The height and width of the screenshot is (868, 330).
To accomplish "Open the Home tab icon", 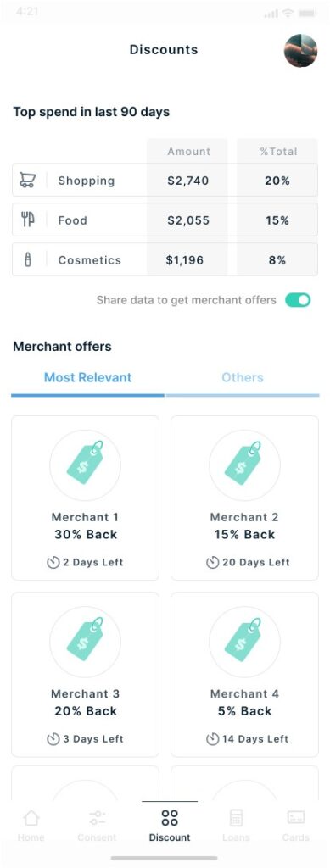I will (x=31, y=818).
